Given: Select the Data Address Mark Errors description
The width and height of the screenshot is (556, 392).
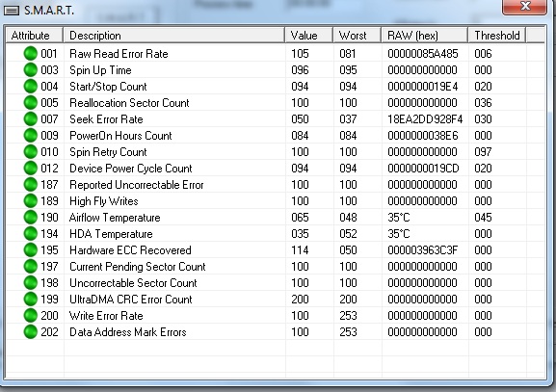Looking at the screenshot, I should point(127,332).
